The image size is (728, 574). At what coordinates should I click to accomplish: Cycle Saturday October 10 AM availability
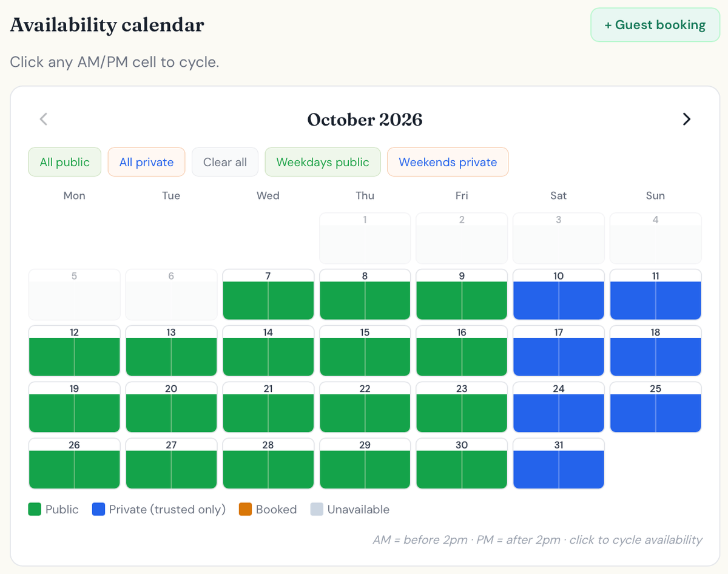pyautogui.click(x=536, y=300)
